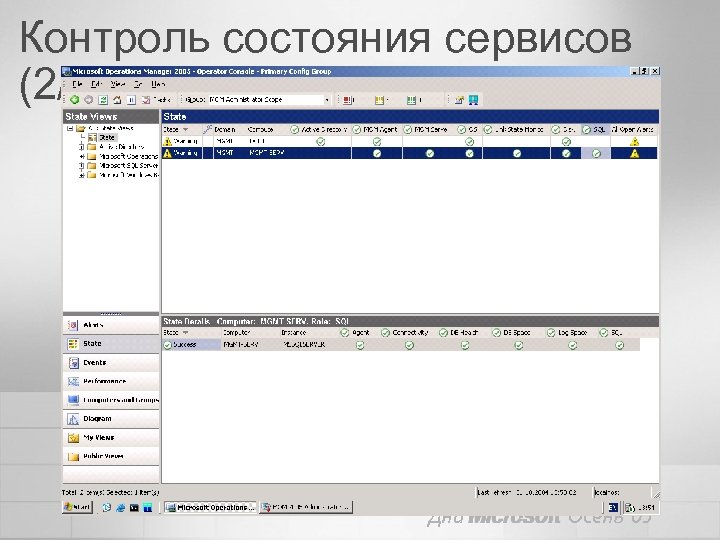Open the Alerts navigation button
This screenshot has height=540, width=720.
[111, 325]
